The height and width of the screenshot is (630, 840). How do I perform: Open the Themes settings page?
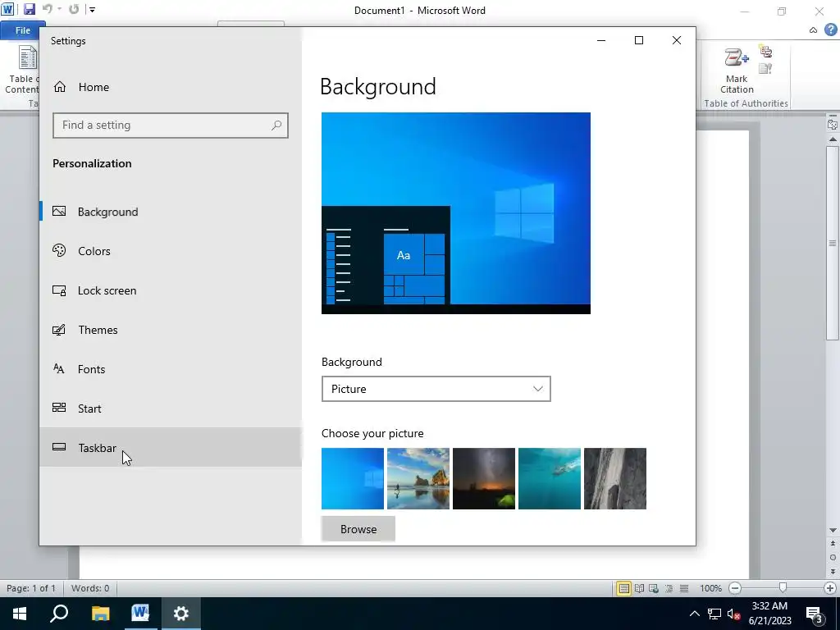click(171, 330)
